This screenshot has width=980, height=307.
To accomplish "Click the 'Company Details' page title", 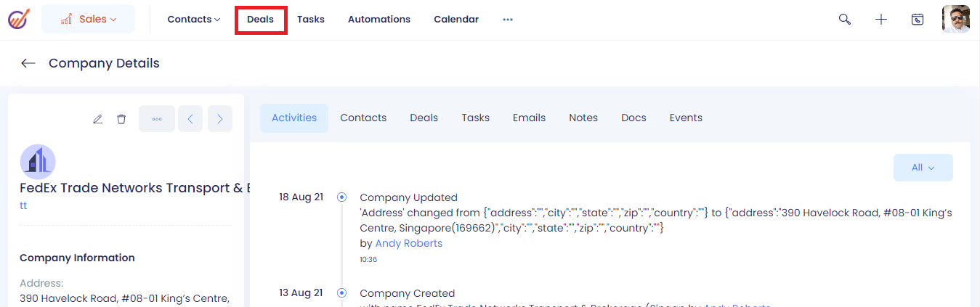I will (x=104, y=63).
